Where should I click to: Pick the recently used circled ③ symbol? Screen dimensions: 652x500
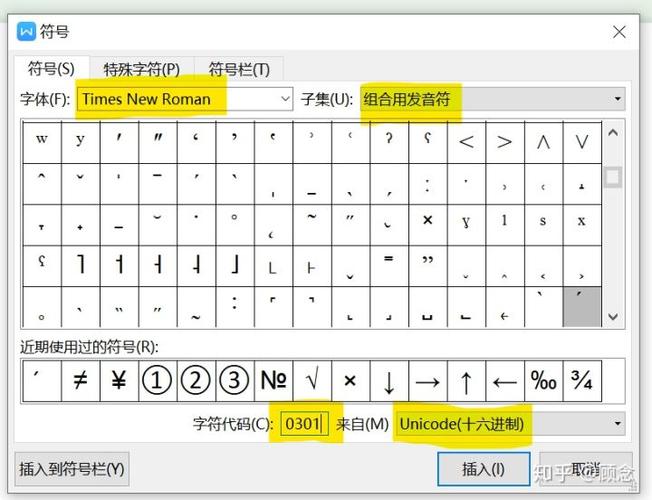[x=235, y=381]
